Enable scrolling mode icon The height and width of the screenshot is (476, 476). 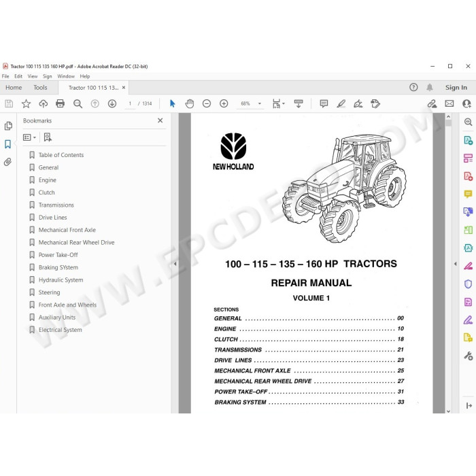coord(299,104)
